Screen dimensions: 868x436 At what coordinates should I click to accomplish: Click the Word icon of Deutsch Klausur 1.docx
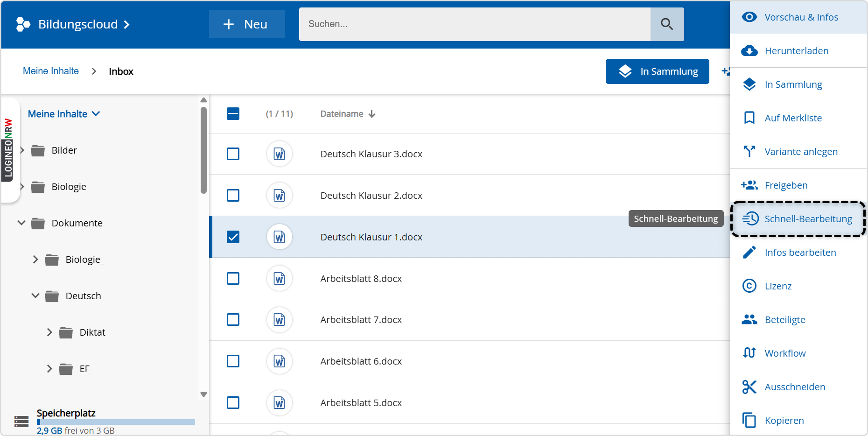[x=280, y=237]
